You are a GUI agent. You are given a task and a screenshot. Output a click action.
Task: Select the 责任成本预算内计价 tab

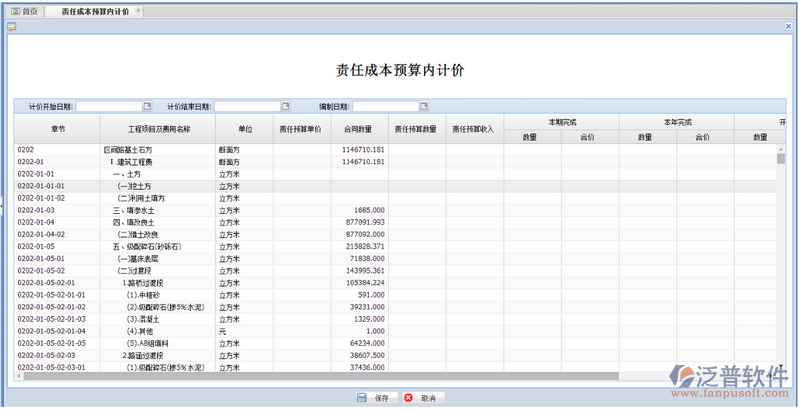pyautogui.click(x=94, y=11)
